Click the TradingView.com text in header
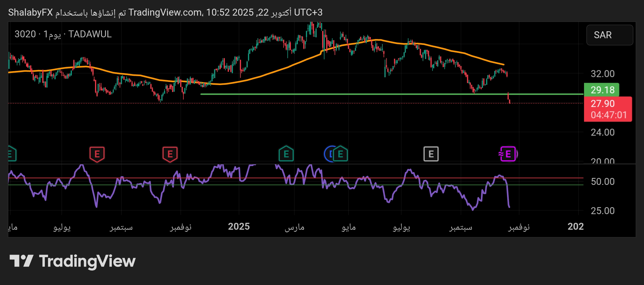 coord(165,12)
